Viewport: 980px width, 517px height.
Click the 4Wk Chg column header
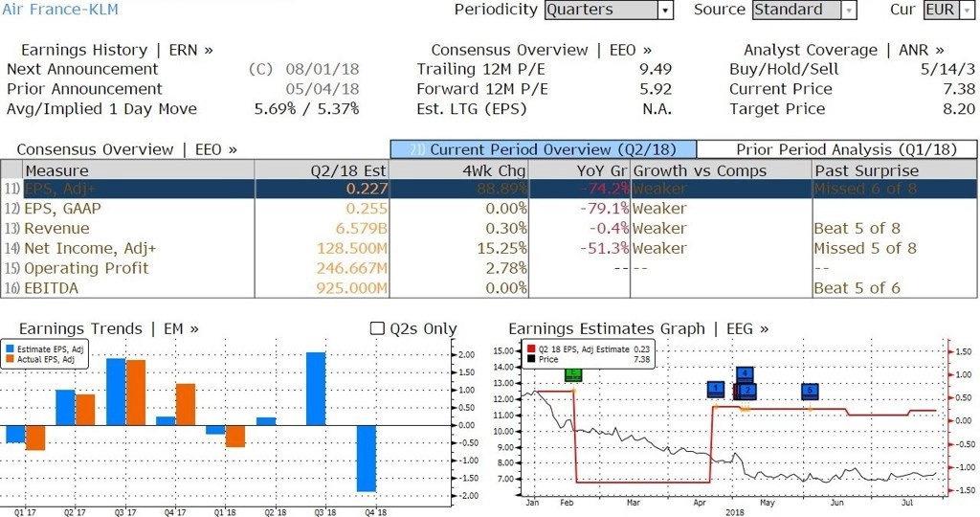[458, 170]
